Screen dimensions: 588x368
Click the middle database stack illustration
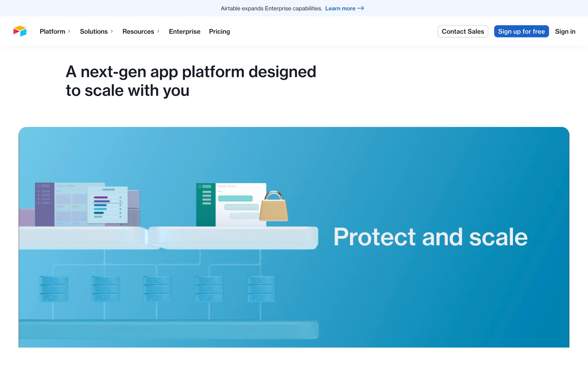click(157, 289)
